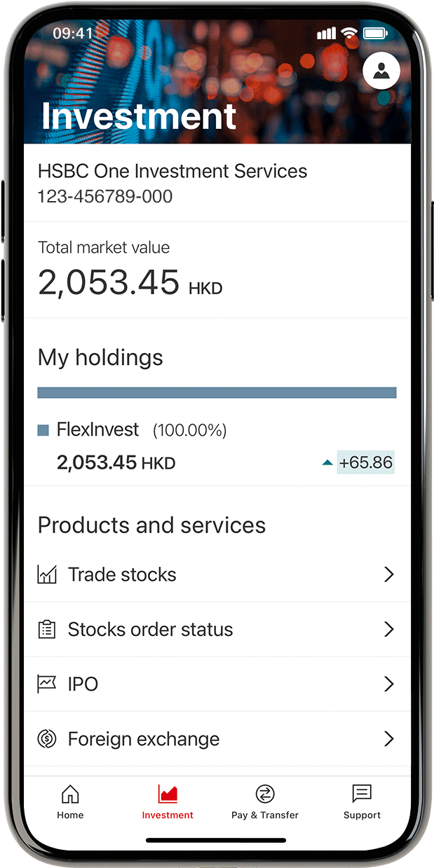Image resolution: width=434 pixels, height=868 pixels.
Task: Open the IPO section via its chevron
Action: click(388, 684)
